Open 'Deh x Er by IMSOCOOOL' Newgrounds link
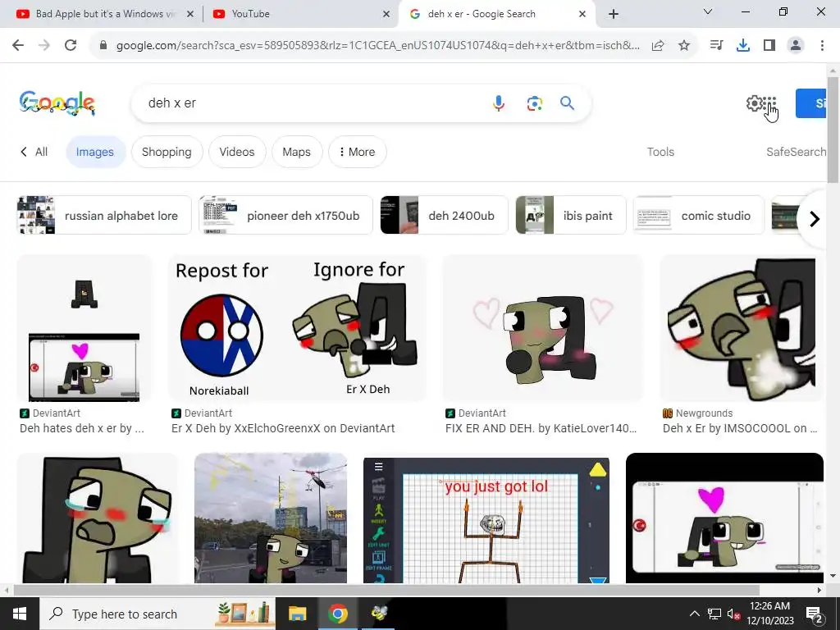The width and height of the screenshot is (840, 630). point(740,428)
